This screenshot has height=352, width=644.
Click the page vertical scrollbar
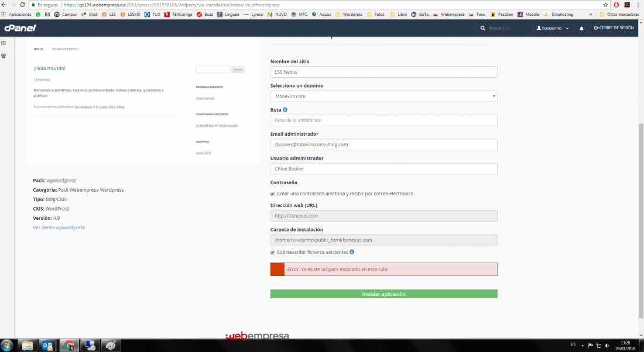click(640, 220)
